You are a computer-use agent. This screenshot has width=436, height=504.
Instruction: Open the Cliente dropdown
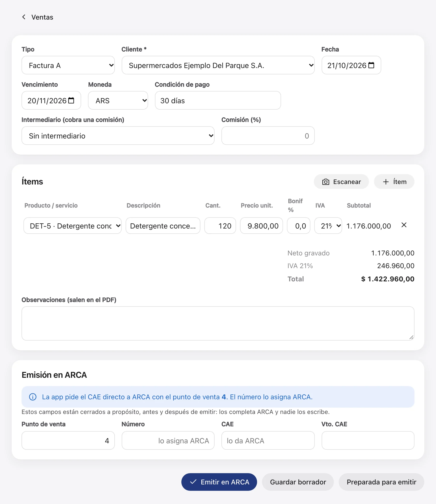pos(218,65)
